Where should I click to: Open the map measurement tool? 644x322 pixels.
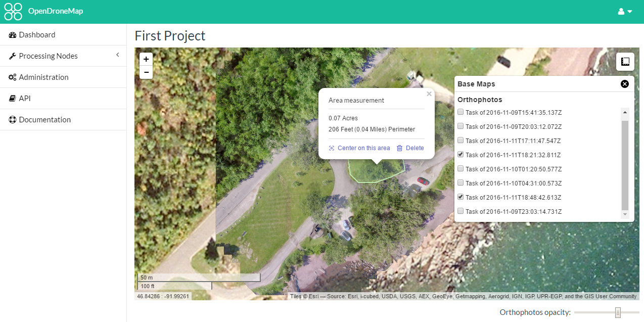[625, 61]
